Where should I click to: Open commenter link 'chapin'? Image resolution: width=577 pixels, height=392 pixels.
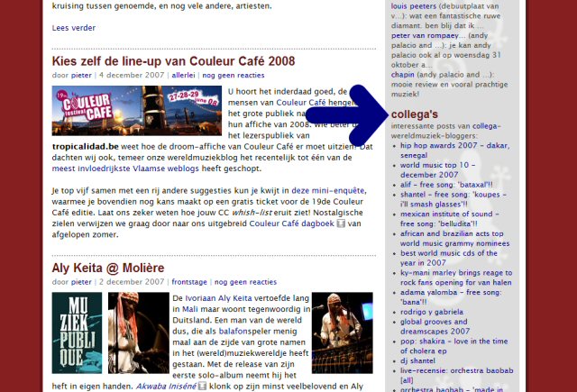(x=403, y=75)
